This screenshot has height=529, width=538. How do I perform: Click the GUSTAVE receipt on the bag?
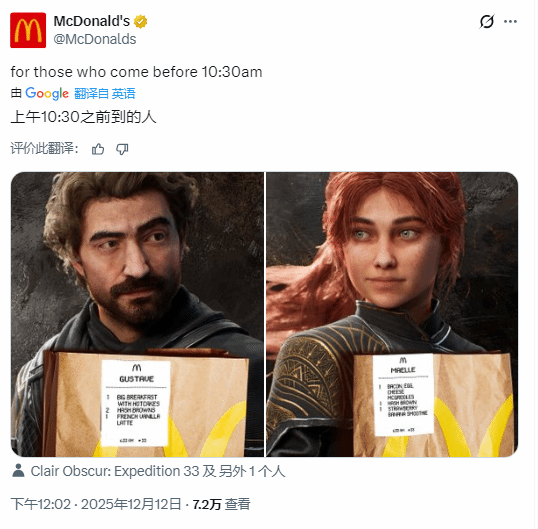pos(136,403)
